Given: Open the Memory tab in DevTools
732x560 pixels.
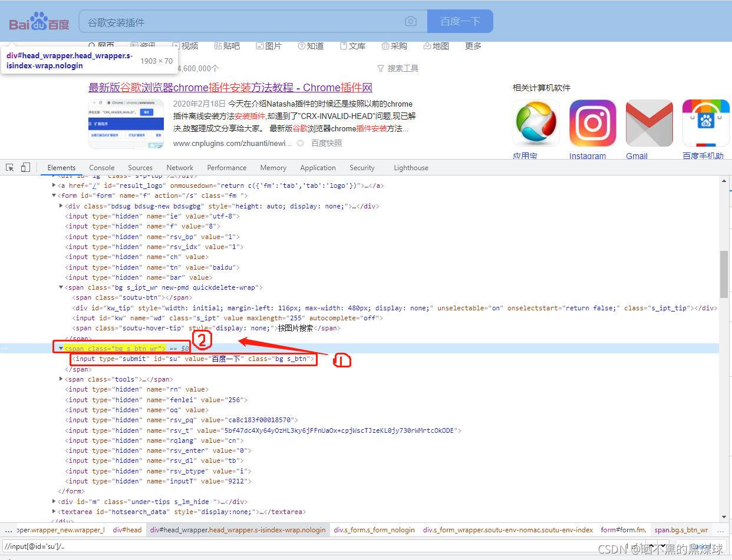Looking at the screenshot, I should coord(273,168).
